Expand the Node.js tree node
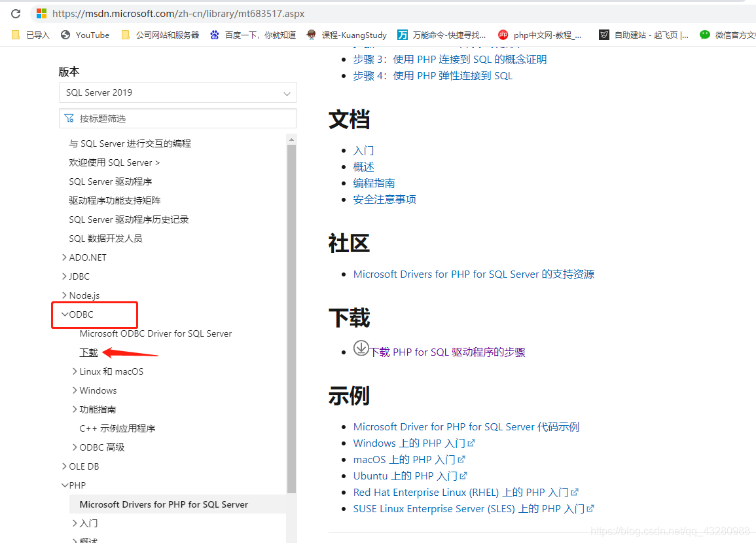This screenshot has height=543, width=756. pyautogui.click(x=64, y=295)
